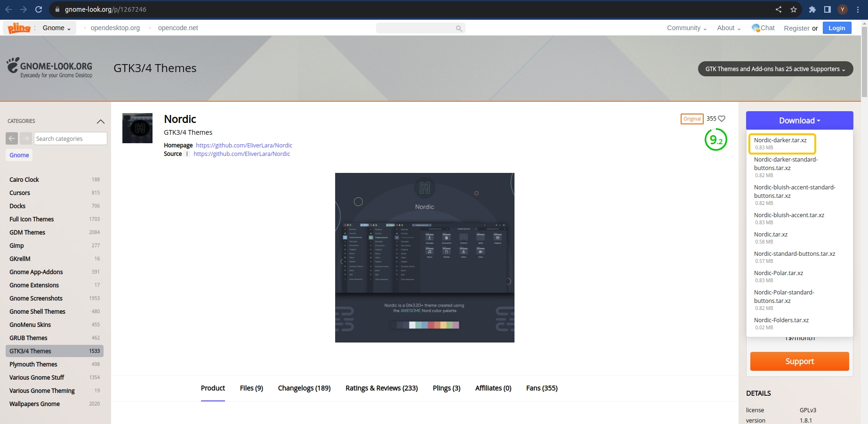The height and width of the screenshot is (424, 868).
Task: Open the browser side panel icon
Action: [x=828, y=9]
